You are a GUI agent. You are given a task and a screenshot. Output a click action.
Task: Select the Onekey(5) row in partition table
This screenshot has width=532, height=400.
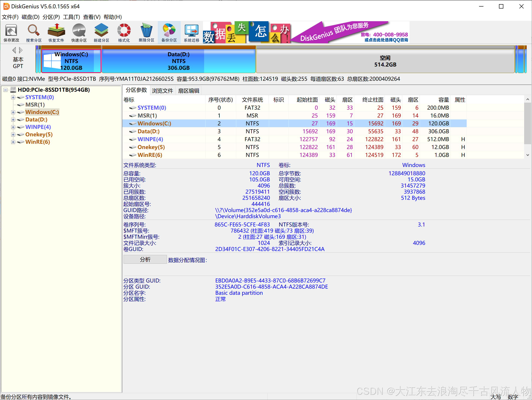pyautogui.click(x=151, y=147)
